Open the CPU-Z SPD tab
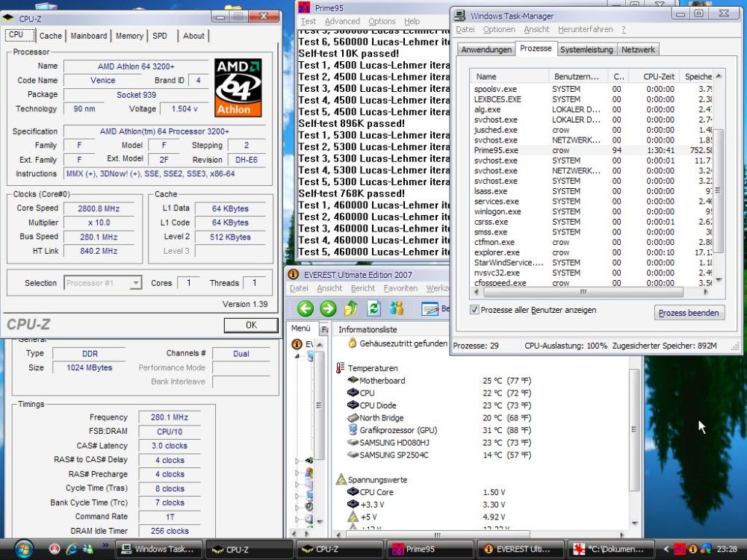The height and width of the screenshot is (560, 747). (x=160, y=36)
